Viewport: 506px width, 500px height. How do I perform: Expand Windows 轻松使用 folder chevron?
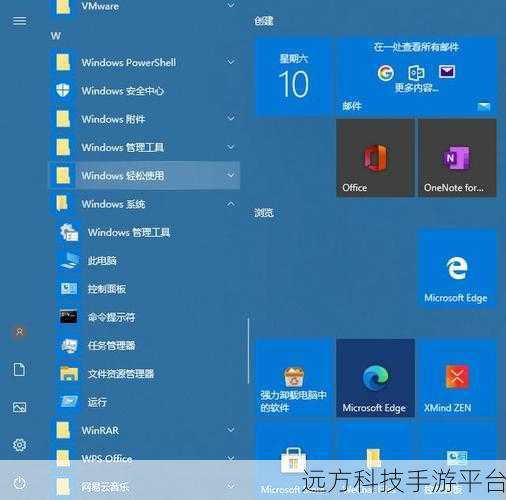pyautogui.click(x=230, y=175)
